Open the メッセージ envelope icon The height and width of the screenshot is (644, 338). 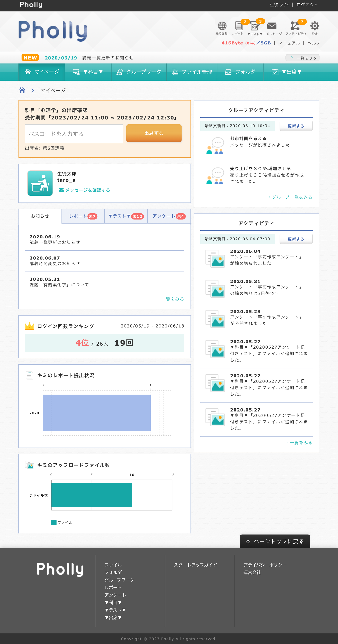[272, 26]
